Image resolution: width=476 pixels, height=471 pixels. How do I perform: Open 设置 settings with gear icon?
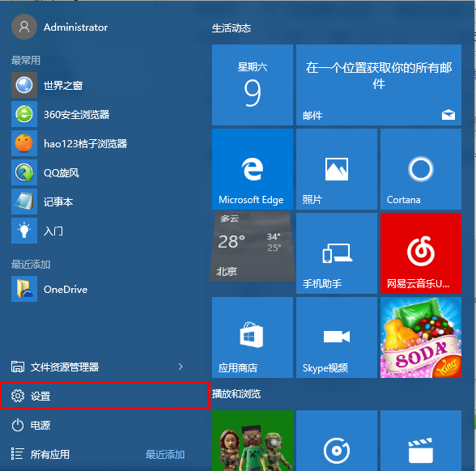tap(104, 396)
